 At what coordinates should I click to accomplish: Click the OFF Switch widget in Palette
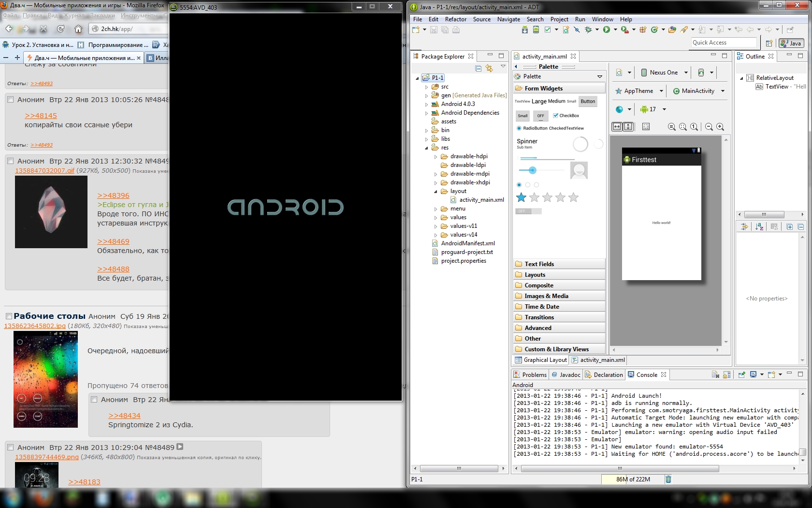click(528, 211)
